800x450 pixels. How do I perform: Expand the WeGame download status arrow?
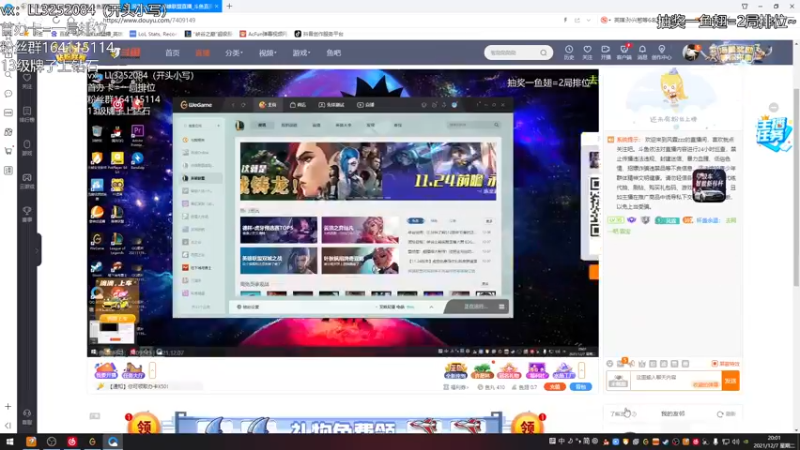(x=431, y=307)
